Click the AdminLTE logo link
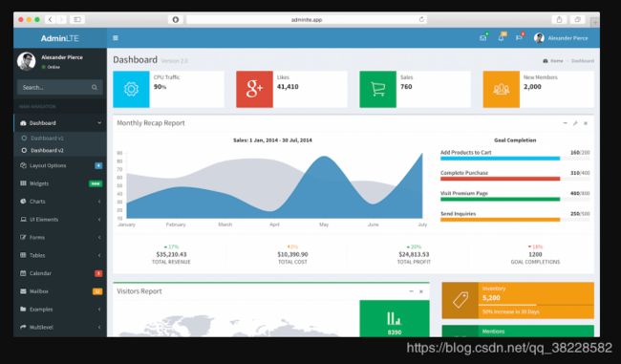Image resolution: width=621 pixels, height=364 pixels. (x=60, y=38)
